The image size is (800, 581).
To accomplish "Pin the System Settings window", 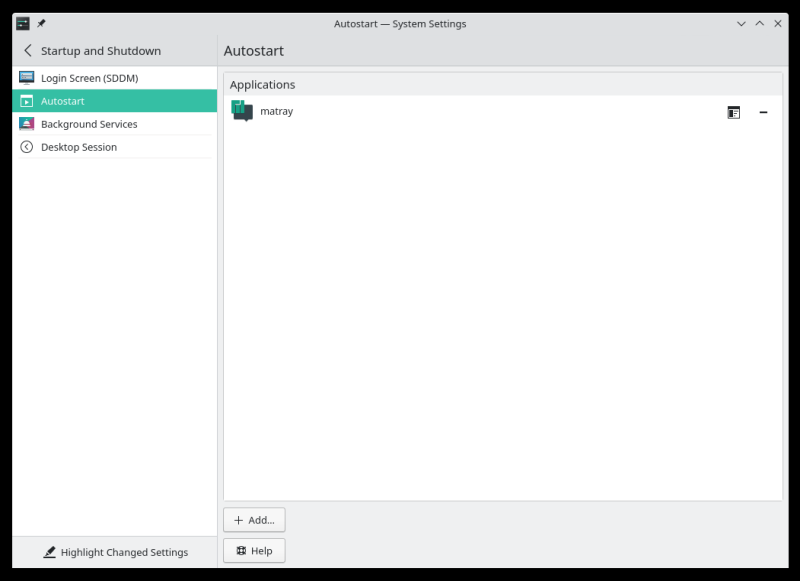I will point(40,22).
